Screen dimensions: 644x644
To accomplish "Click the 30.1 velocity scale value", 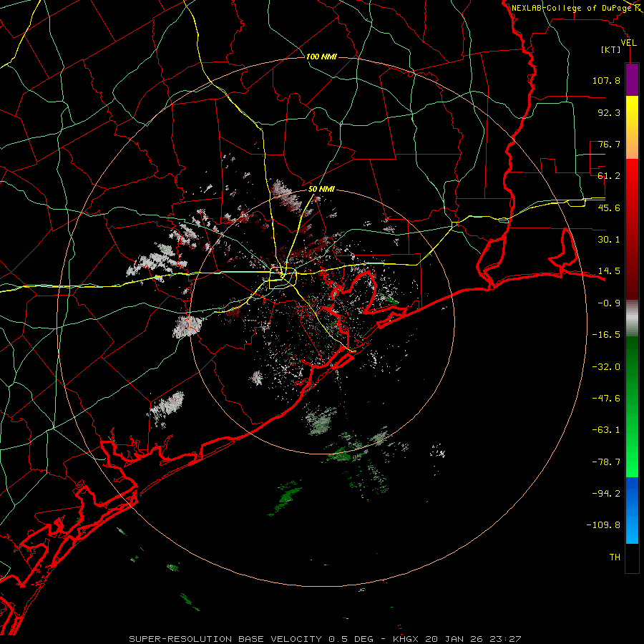I will coord(609,240).
